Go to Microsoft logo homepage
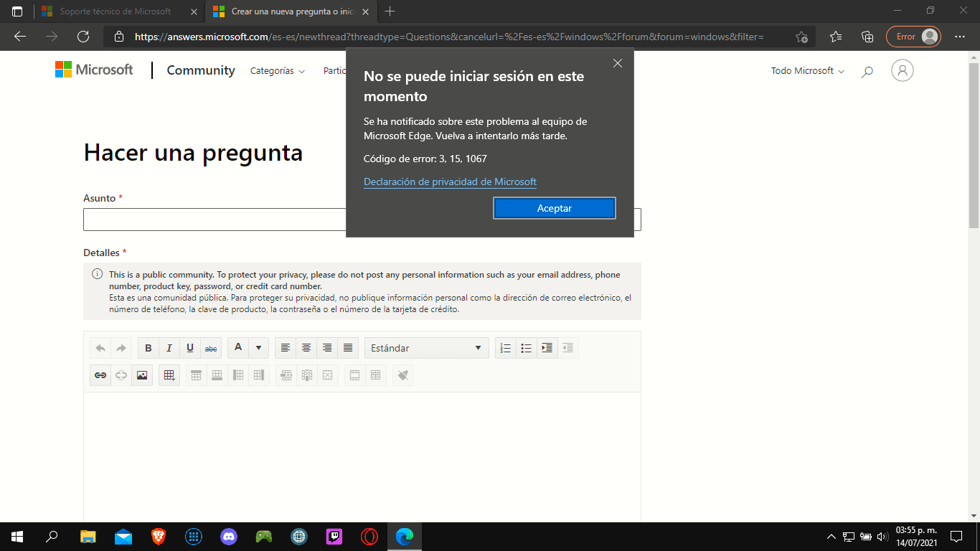The image size is (980, 551). click(x=94, y=70)
